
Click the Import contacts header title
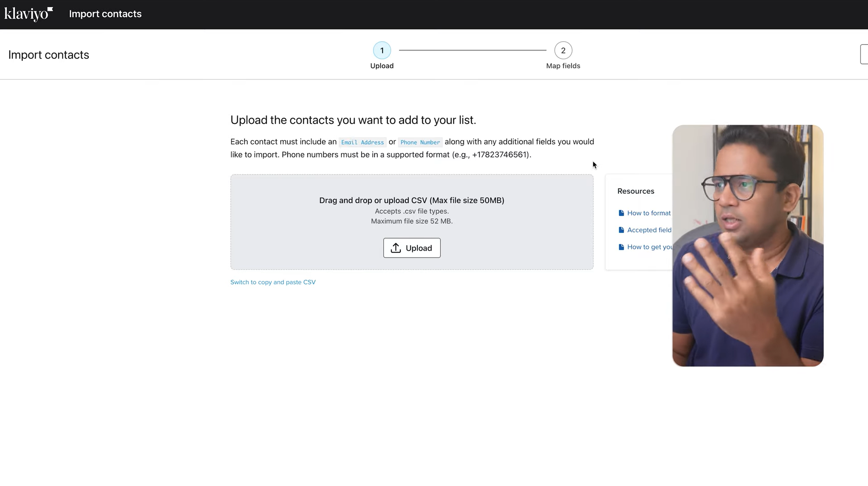(x=105, y=14)
